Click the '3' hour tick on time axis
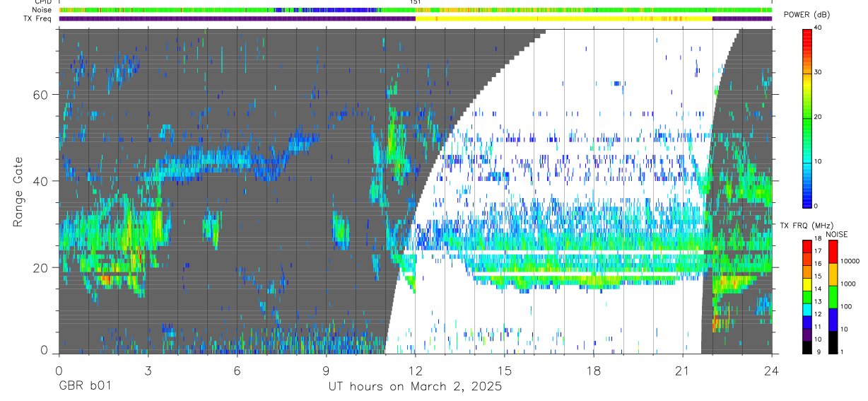This screenshot has height=401, width=868. [148, 370]
